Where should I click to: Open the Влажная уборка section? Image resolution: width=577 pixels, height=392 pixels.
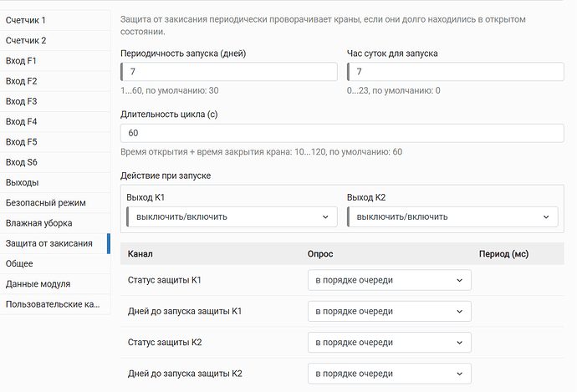pos(55,223)
